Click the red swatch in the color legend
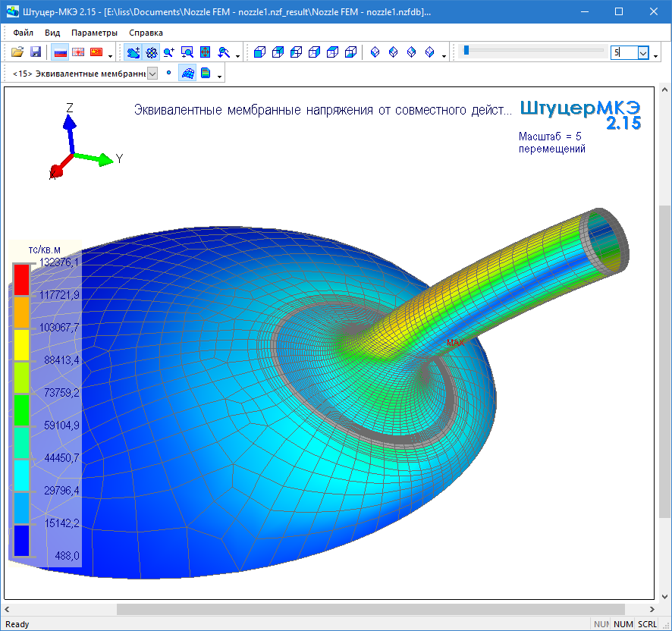Screen dimensions: 672x631 coord(21,280)
